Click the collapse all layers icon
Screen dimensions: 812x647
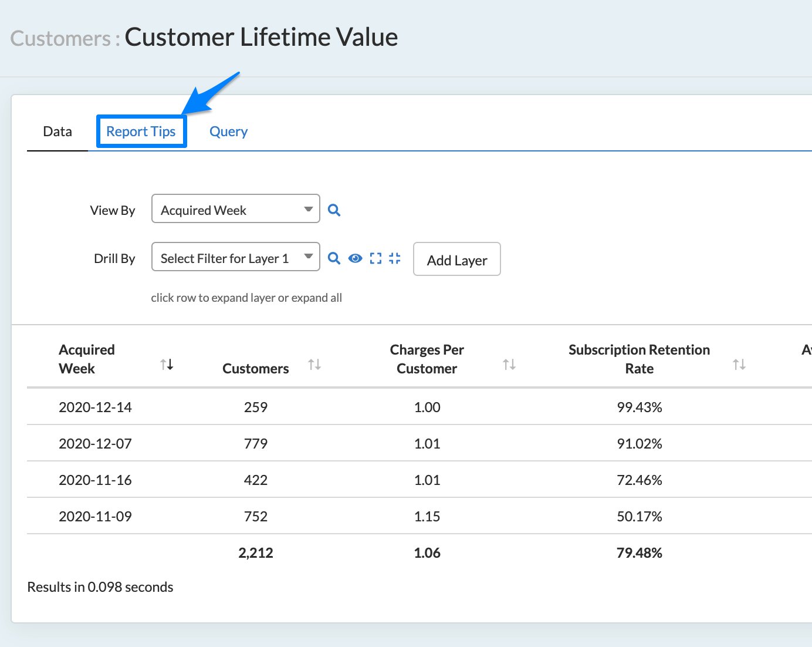coord(395,258)
